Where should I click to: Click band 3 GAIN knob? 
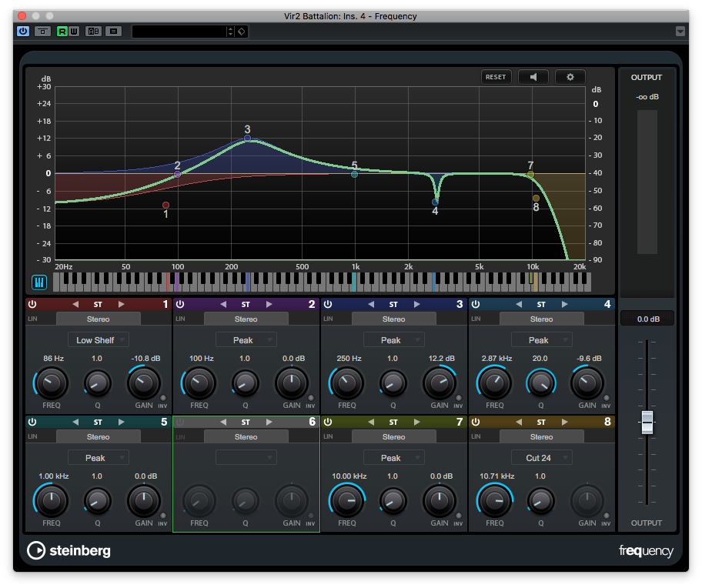[440, 383]
